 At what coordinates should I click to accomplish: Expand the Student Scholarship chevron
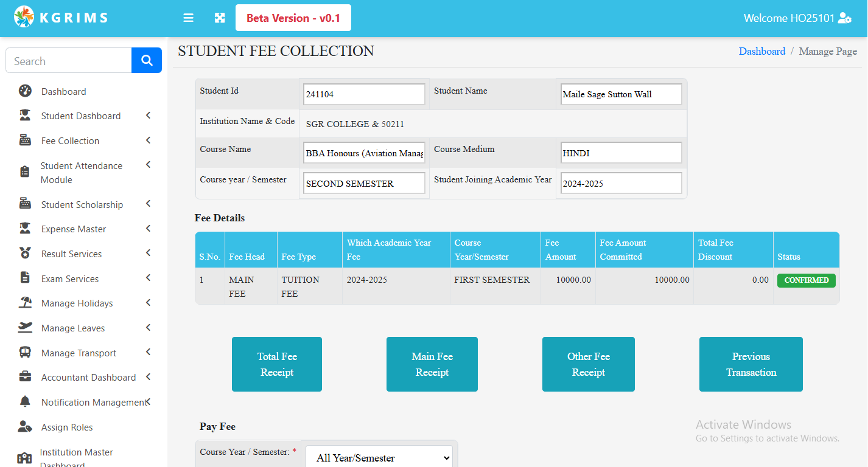point(148,204)
